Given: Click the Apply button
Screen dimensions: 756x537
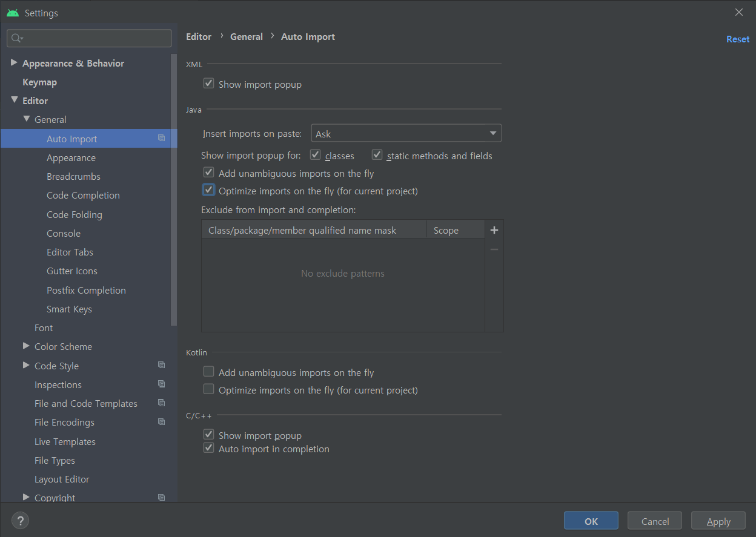Looking at the screenshot, I should [x=718, y=521].
